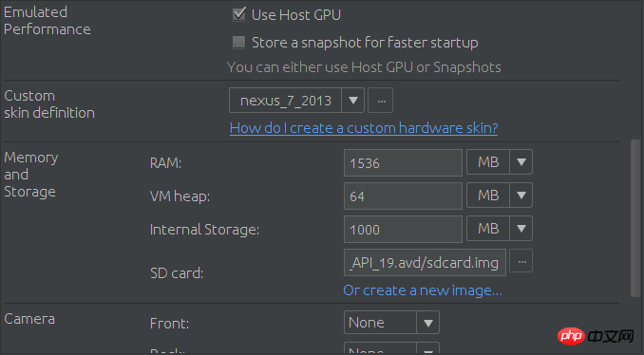
Task: Open the Front camera None dropdown
Action: 391,323
